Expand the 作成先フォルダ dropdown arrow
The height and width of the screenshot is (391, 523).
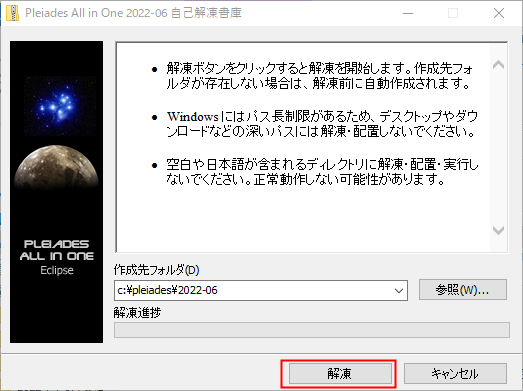pyautogui.click(x=399, y=291)
